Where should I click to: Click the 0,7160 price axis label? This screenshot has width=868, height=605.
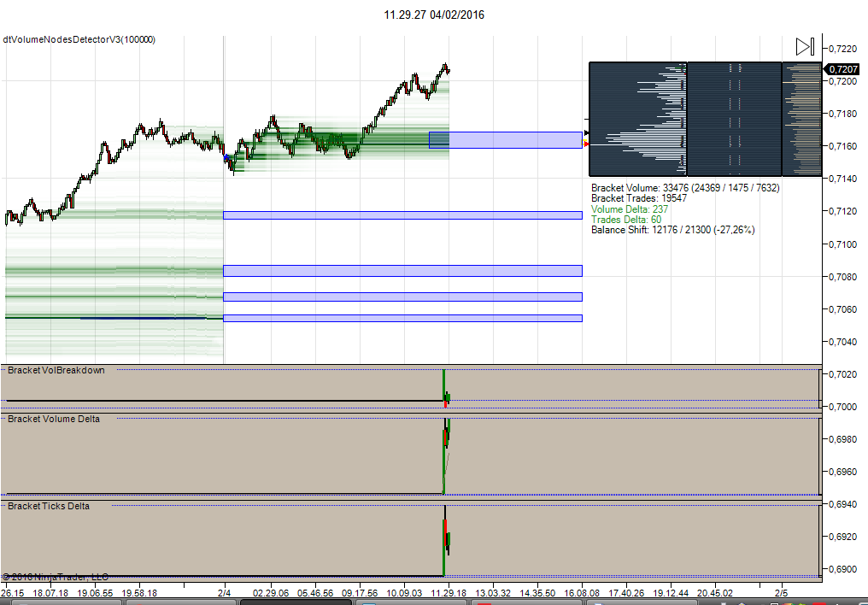[x=842, y=146]
